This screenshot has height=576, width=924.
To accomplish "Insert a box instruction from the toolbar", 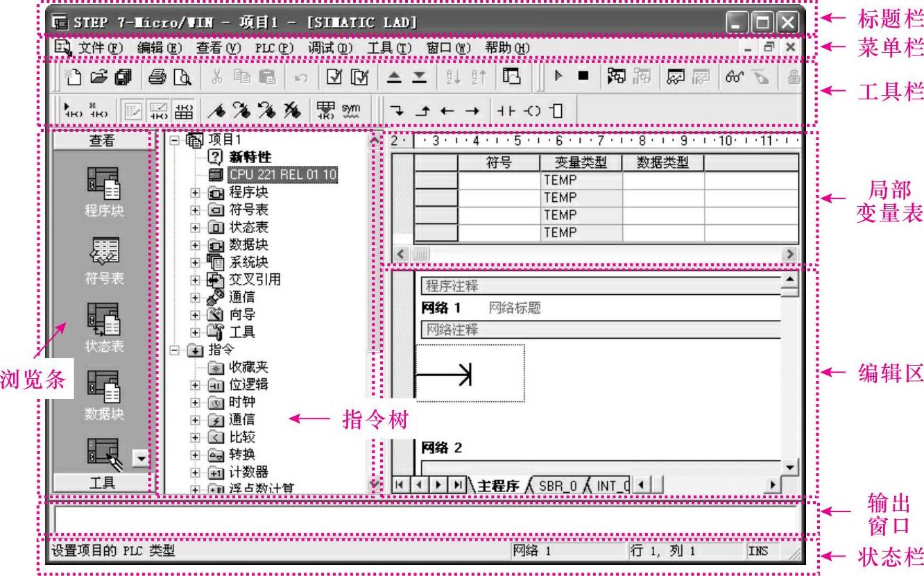I will 556,110.
